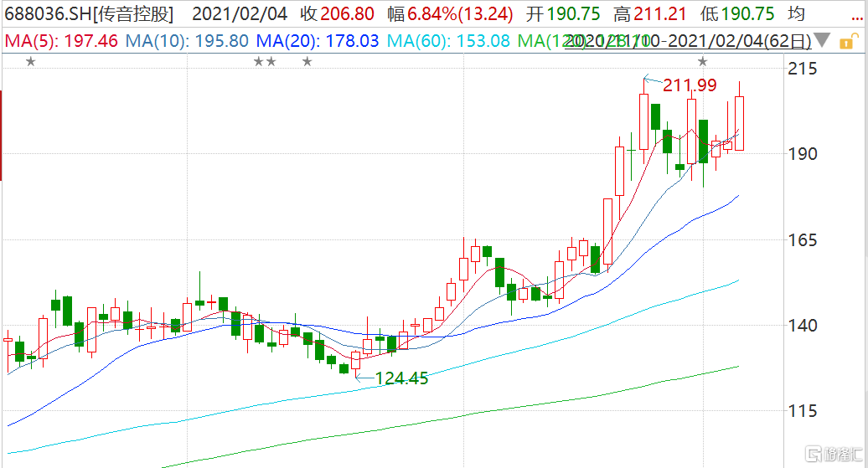Click the single star right of the double-star pair

point(307,62)
